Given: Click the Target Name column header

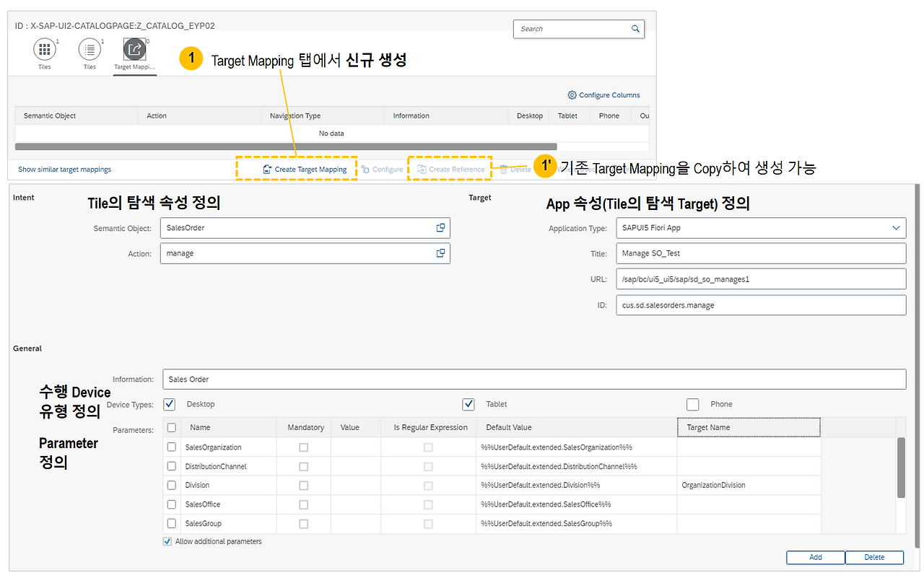Looking at the screenshot, I should 749,427.
